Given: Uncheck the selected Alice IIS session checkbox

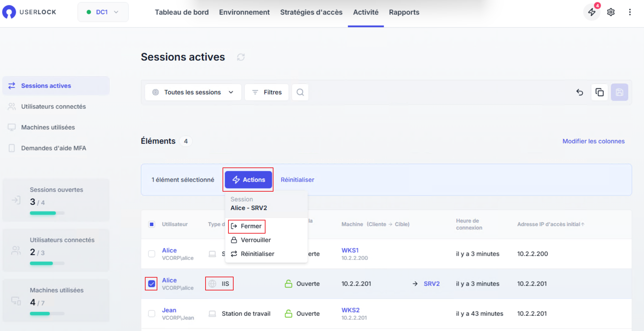Looking at the screenshot, I should tap(151, 284).
